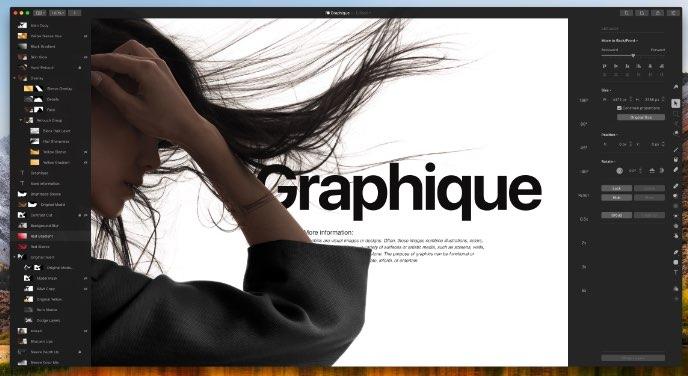Click the badge icon on Yellow Gradient layer

tap(85, 162)
